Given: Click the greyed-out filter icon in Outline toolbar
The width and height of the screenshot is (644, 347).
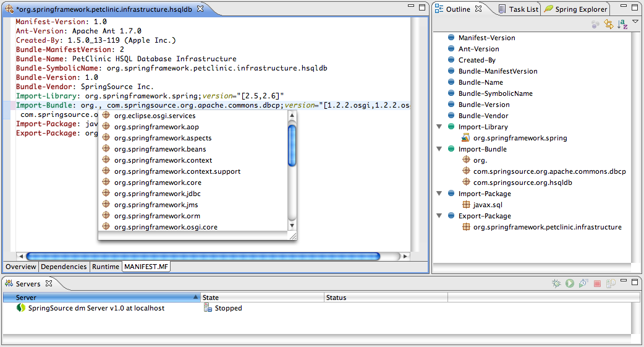Looking at the screenshot, I should [x=595, y=25].
